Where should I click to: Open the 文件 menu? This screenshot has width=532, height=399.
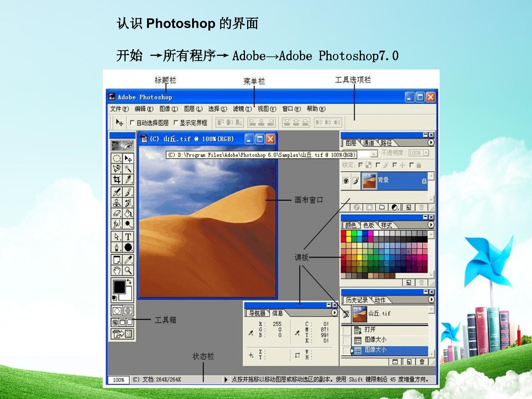(119, 109)
